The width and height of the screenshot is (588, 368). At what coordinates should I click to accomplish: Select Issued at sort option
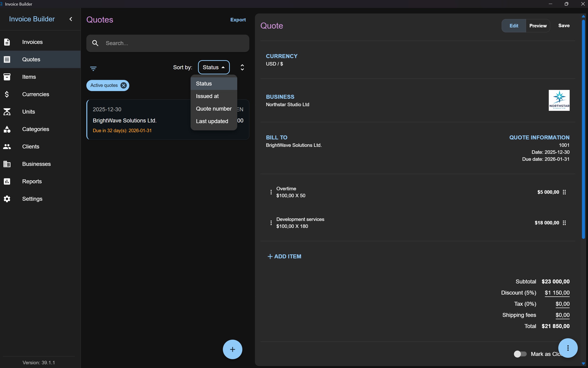[214, 96]
